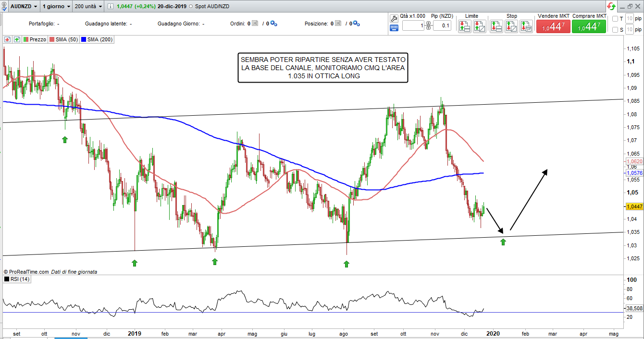The width and height of the screenshot is (644, 339).
Task: Expand the 1 giorno timeframe dropdown
Action: pos(55,7)
